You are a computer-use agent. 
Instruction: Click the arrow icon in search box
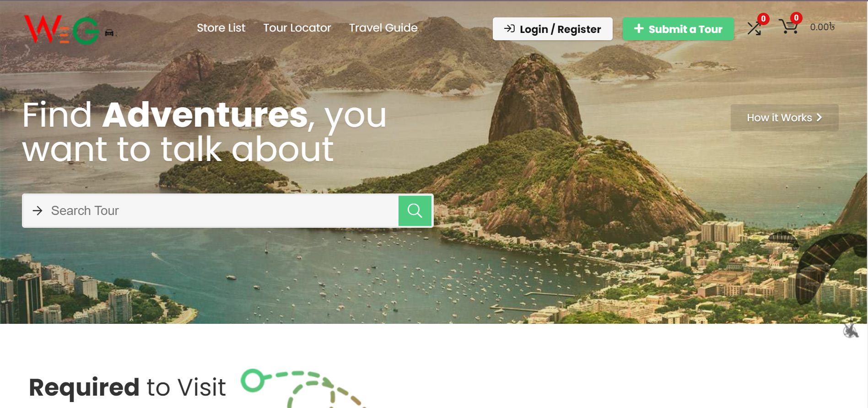pyautogui.click(x=38, y=210)
